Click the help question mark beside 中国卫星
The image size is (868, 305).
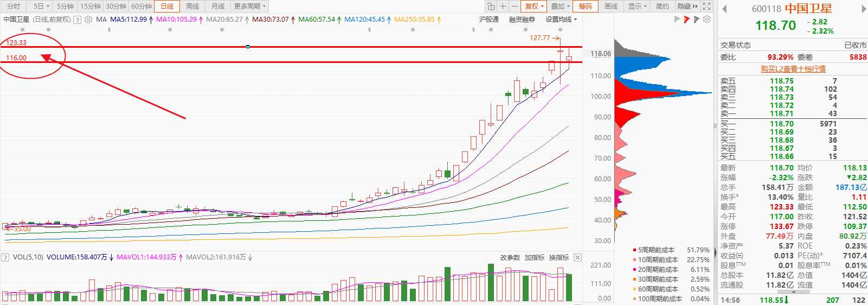coord(77,20)
